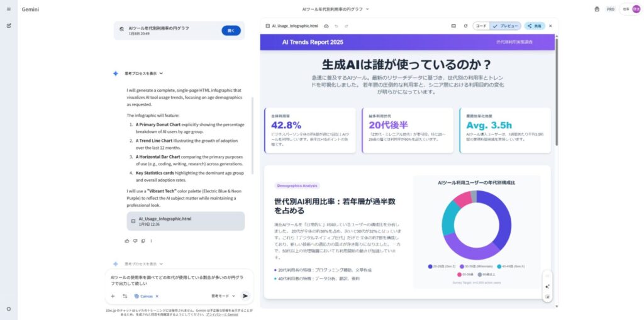Image resolution: width=644 pixels, height=320 pixels.
Task: Click the plus add files icon
Action: point(113,295)
